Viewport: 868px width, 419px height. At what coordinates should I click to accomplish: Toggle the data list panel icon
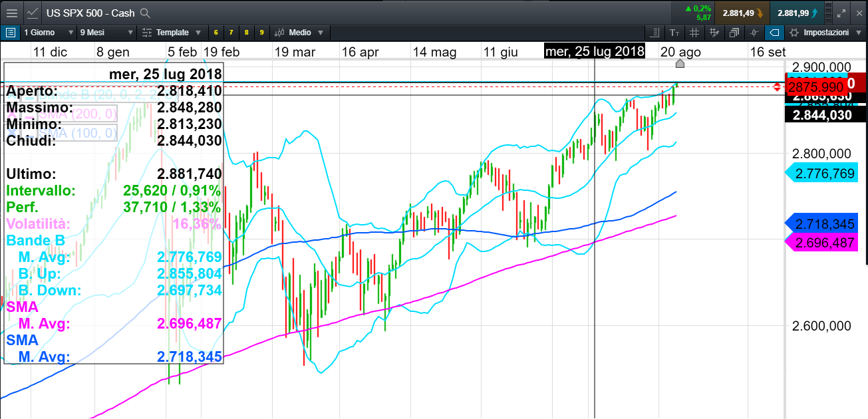pos(11,32)
